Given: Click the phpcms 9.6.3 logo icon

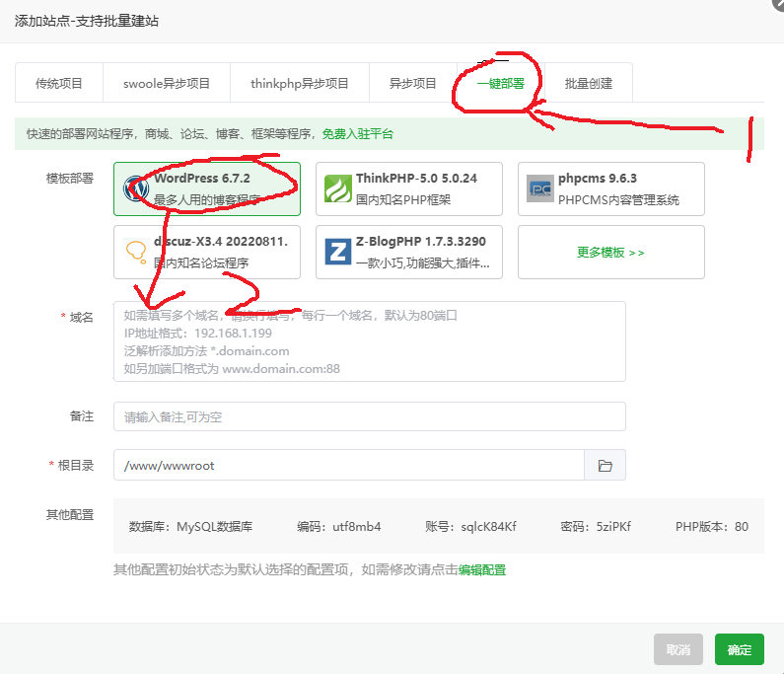Looking at the screenshot, I should (x=540, y=188).
